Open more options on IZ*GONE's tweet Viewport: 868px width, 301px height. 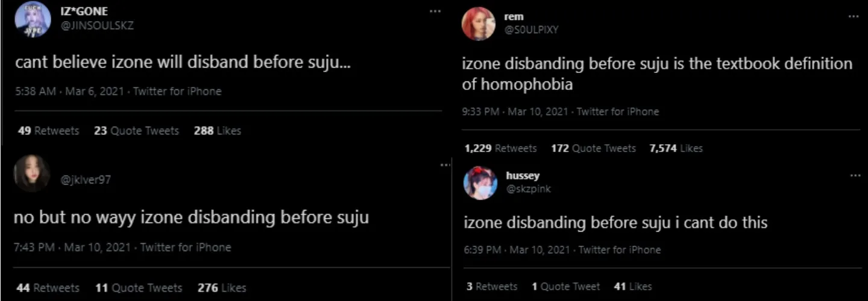coord(435,12)
